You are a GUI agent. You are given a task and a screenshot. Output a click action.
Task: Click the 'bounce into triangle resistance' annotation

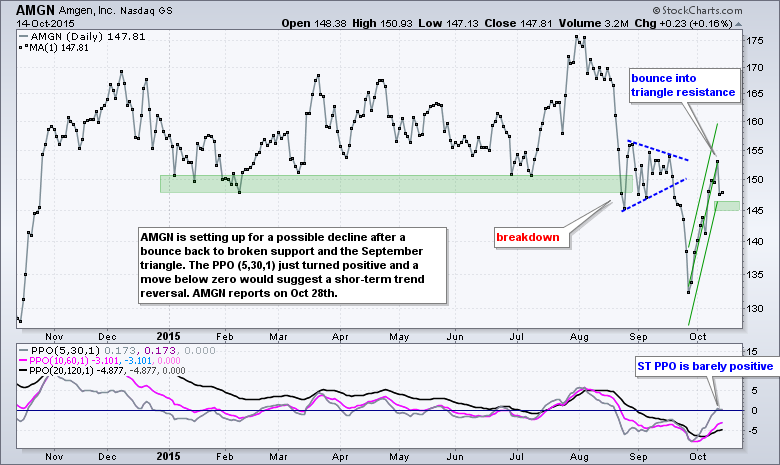(x=683, y=85)
